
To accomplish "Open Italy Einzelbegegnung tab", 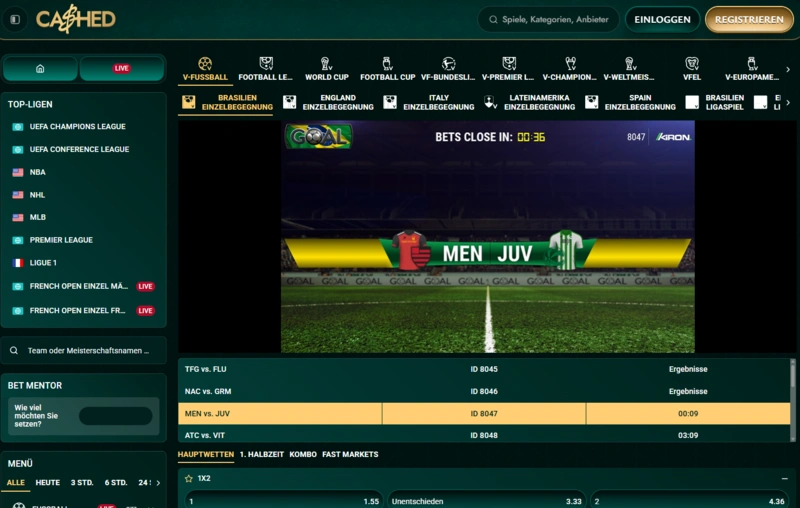I will click(429, 103).
